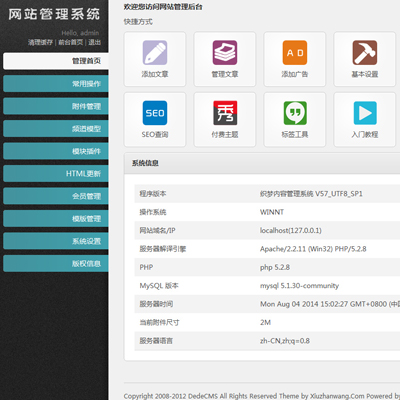The height and width of the screenshot is (400, 400).
Task: Click the 当前附件尺寸 row label
Action: tap(159, 322)
